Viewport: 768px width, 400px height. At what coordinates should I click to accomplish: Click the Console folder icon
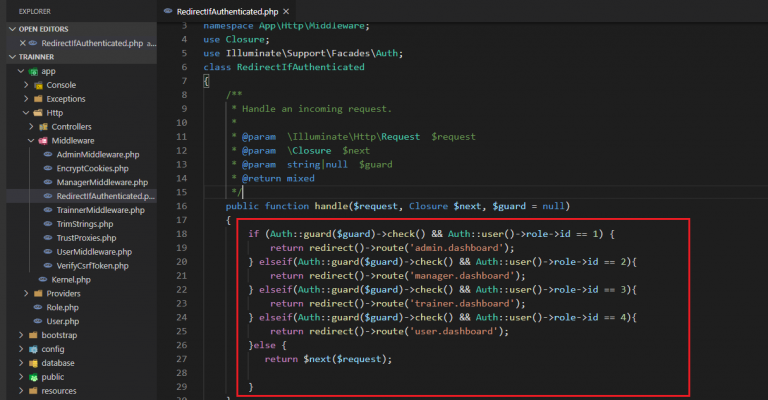click(38, 85)
